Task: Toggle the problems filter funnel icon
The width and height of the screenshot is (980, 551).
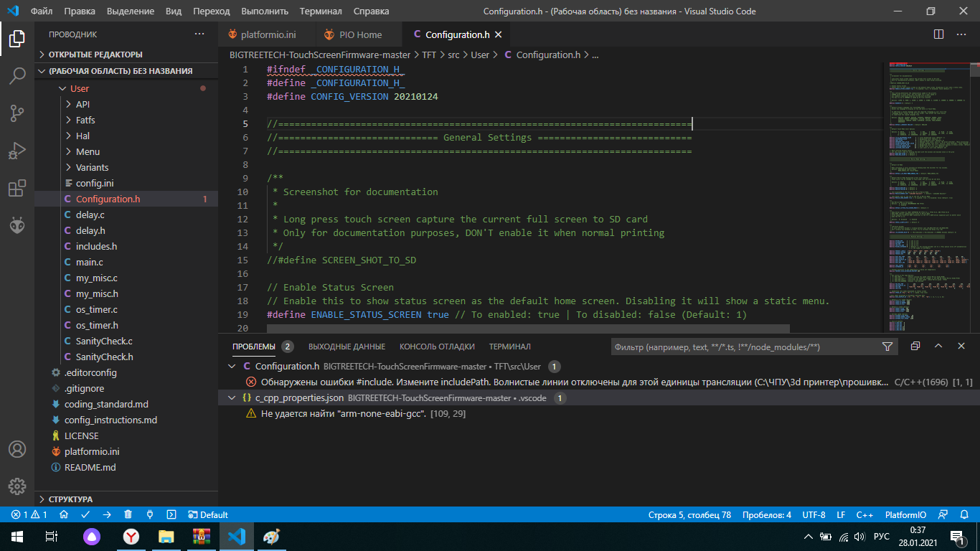Action: click(887, 347)
